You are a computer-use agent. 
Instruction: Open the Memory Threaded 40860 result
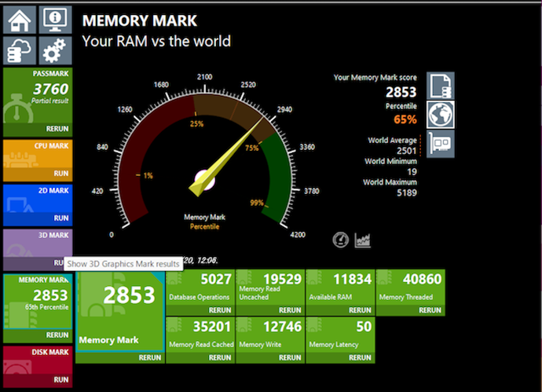(x=411, y=288)
